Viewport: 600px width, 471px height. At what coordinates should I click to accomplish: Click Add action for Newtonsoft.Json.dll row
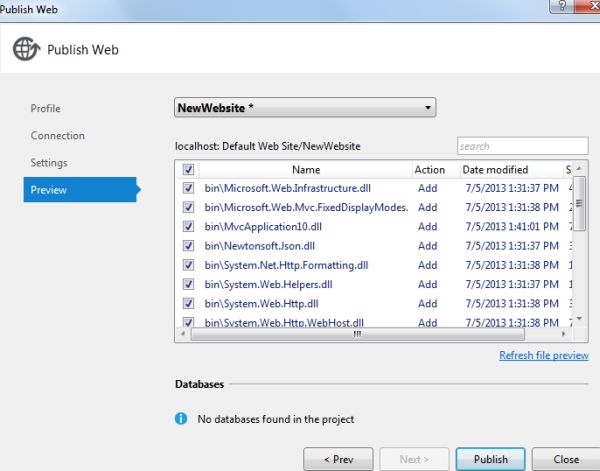427,246
